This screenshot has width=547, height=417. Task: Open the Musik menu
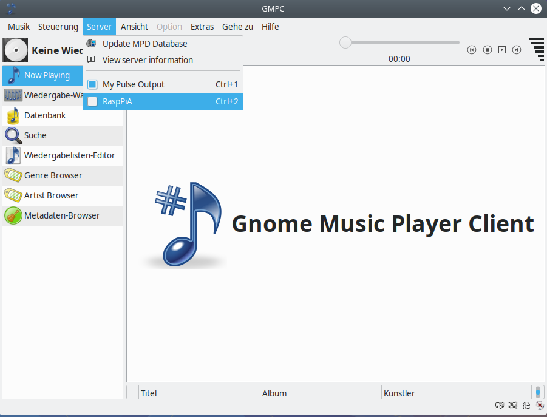point(19,27)
